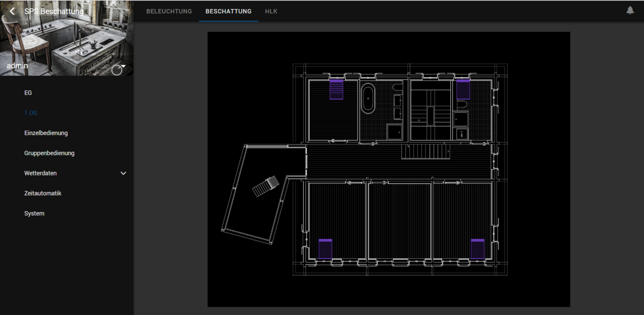
Task: Expand the Wetterdaten submenu chevron
Action: pos(123,173)
